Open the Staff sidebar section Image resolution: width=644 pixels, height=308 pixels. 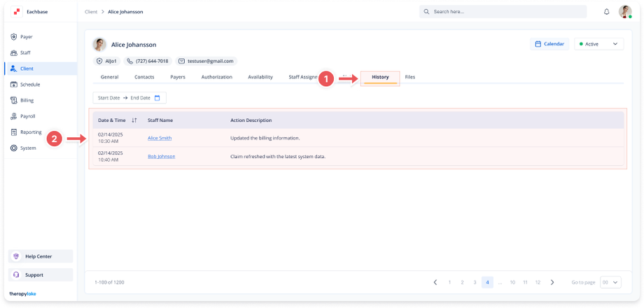click(25, 52)
